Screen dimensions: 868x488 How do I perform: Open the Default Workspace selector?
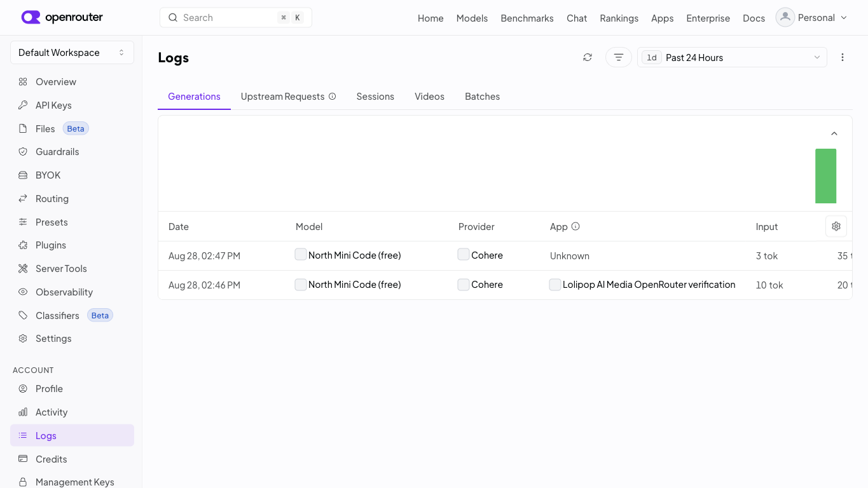tap(72, 53)
